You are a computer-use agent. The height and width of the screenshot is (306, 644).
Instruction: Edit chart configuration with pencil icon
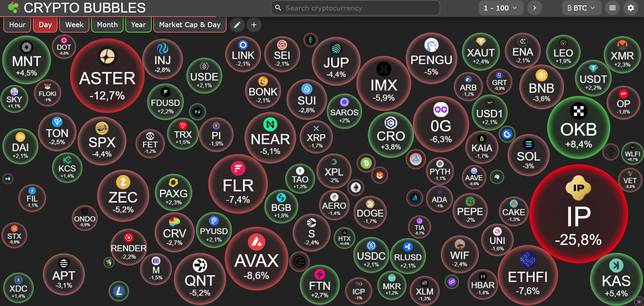point(237,25)
